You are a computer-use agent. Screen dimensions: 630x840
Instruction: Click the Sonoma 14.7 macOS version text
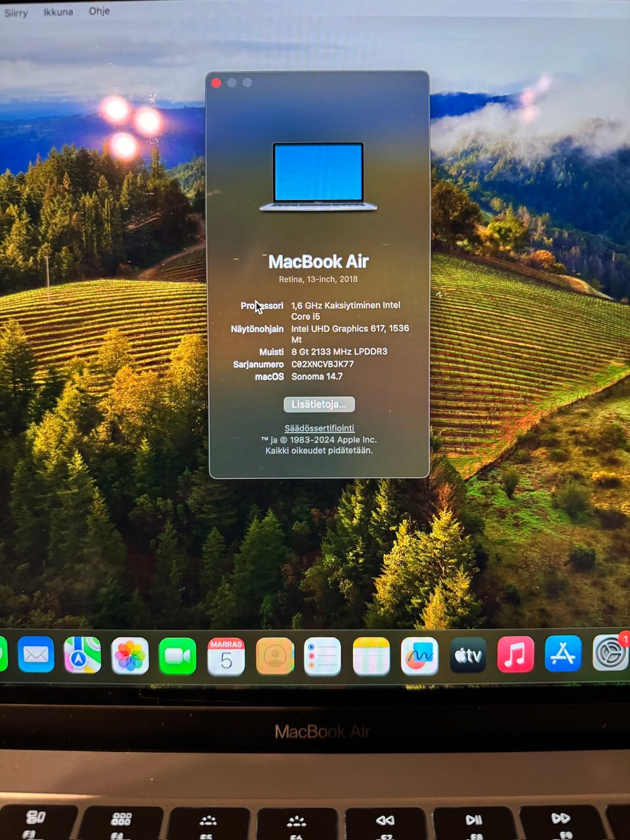pyautogui.click(x=317, y=376)
